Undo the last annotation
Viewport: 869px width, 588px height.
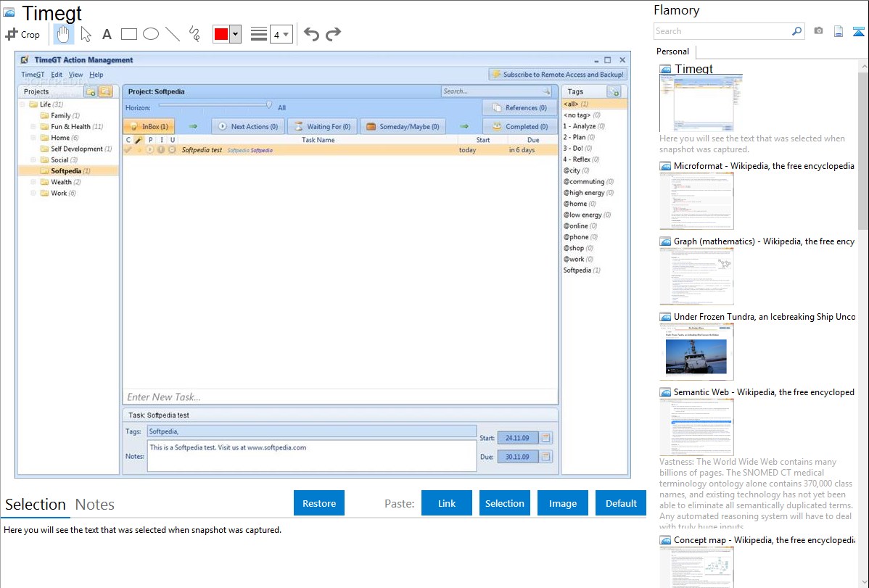[311, 34]
